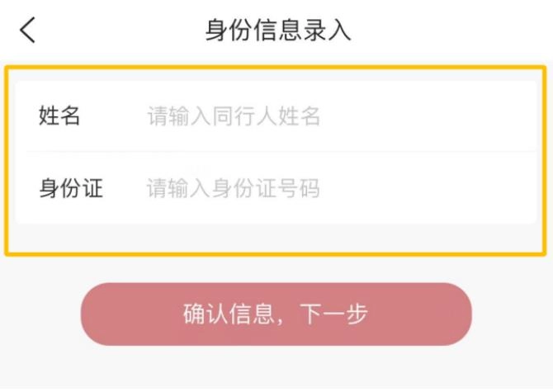Click the 姓名 field label
The height and width of the screenshot is (392, 553).
pos(59,116)
